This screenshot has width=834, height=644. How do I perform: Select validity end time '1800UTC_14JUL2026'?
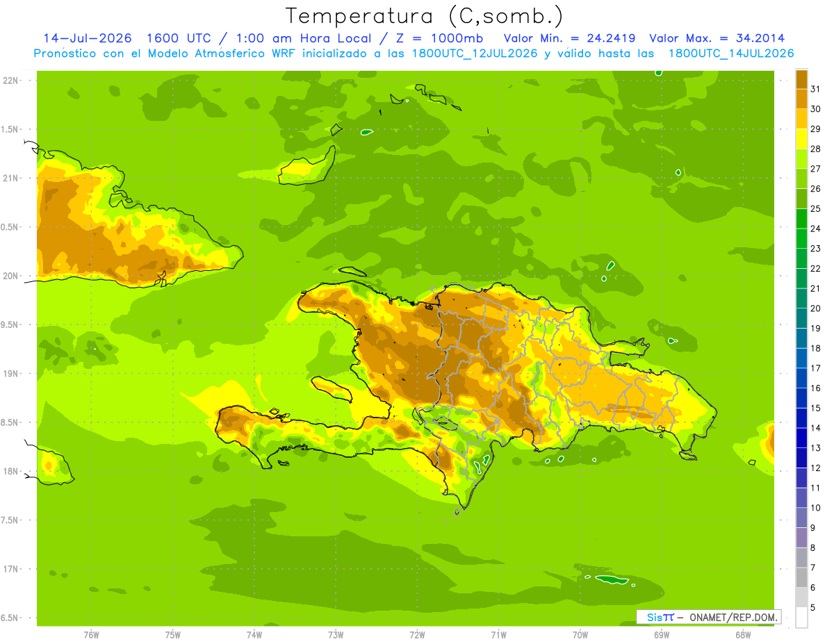click(x=731, y=53)
